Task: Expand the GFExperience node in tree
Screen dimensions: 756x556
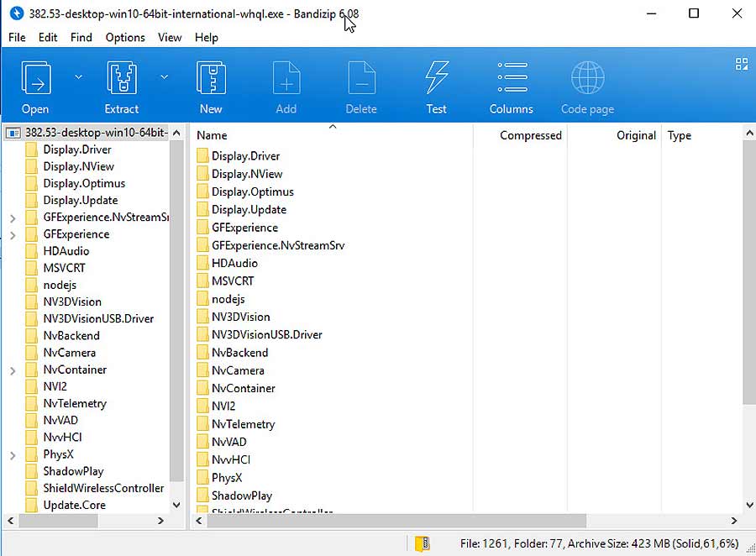Action: (13, 235)
